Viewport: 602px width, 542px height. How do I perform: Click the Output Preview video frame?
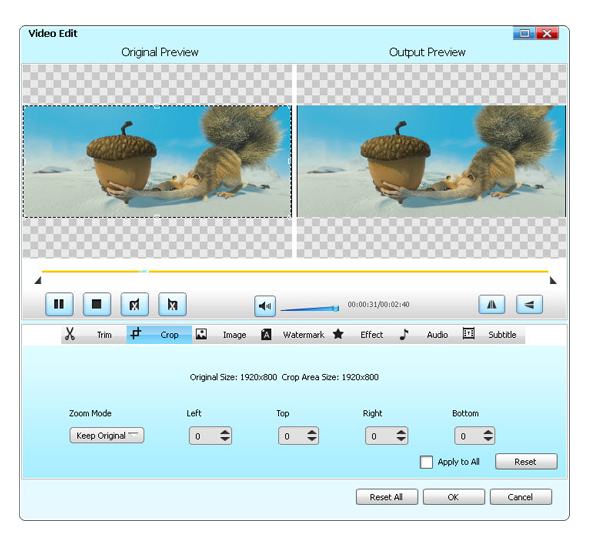click(432, 161)
